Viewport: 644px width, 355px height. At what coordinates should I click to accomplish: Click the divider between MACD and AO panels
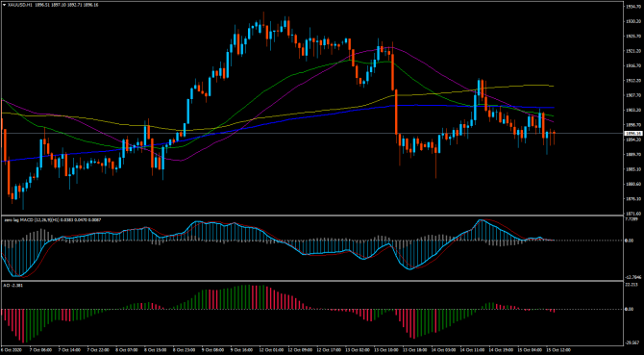pos(312,281)
